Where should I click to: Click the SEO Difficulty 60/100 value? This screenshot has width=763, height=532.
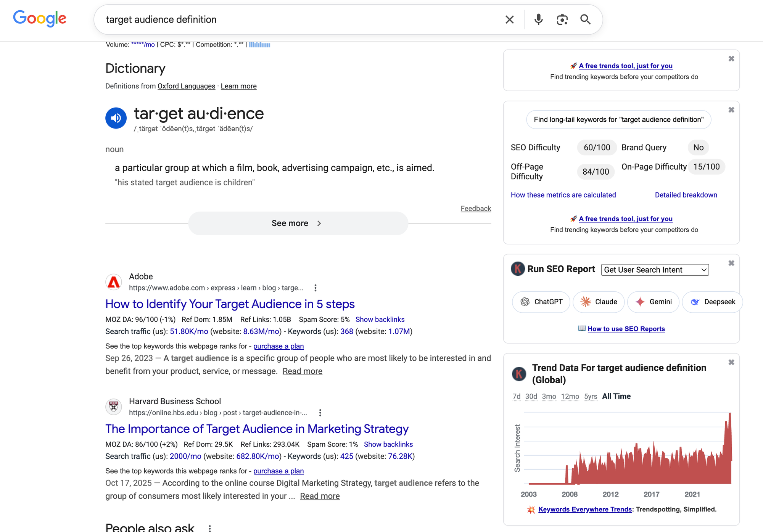point(597,148)
